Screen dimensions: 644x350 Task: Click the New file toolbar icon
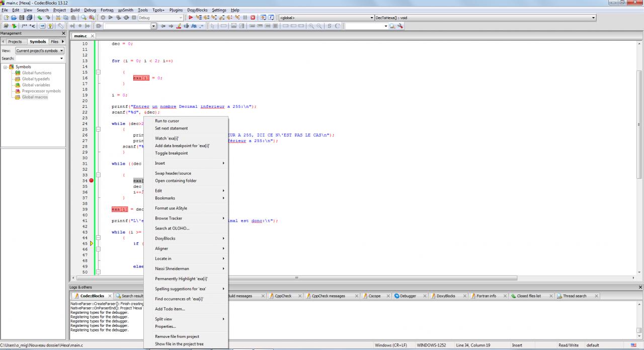click(7, 18)
